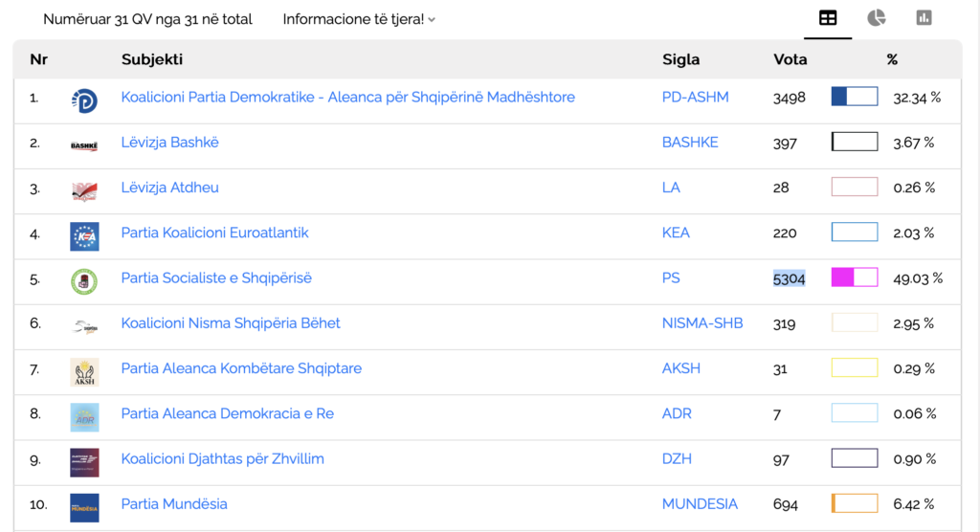Open Koalicioni Djathtas për Zhvillim link
The width and height of the screenshot is (980, 532).
click(x=222, y=459)
